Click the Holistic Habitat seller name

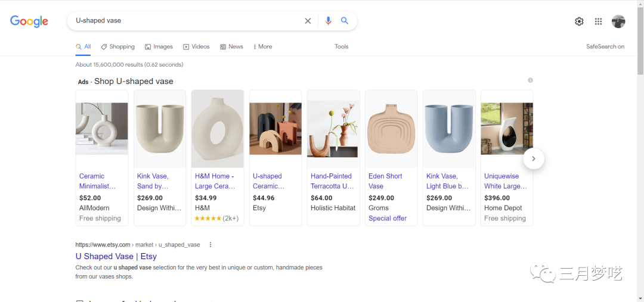pyautogui.click(x=333, y=208)
